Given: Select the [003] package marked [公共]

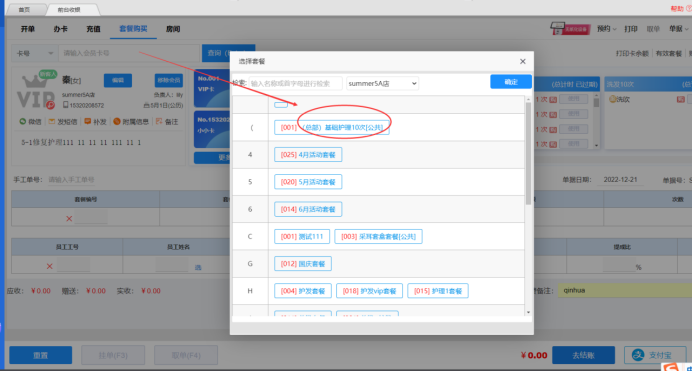Looking at the screenshot, I should (378, 237).
